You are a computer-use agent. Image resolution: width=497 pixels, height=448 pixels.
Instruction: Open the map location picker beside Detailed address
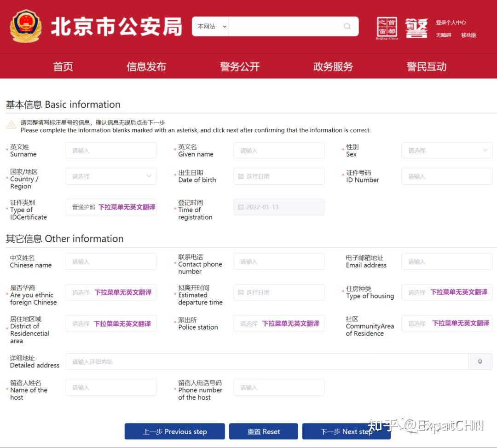[480, 361]
